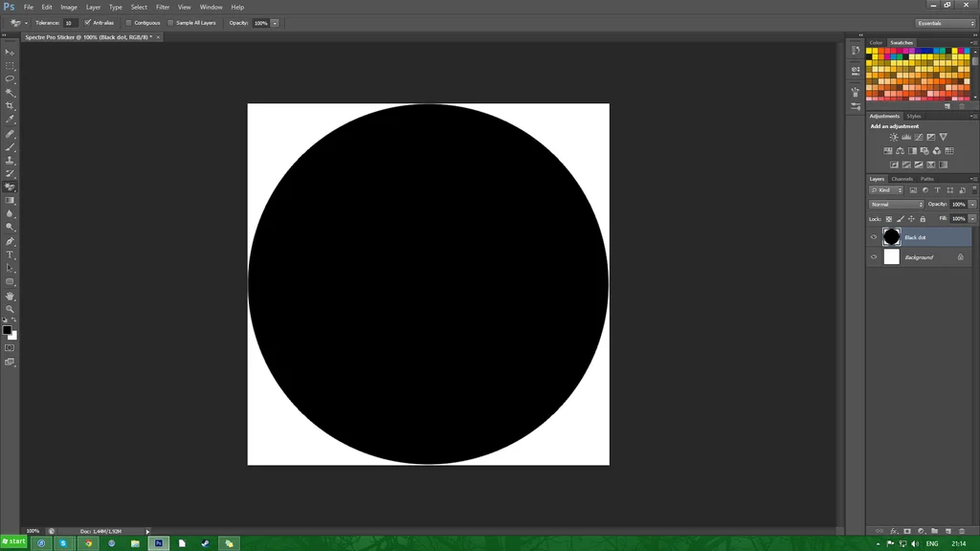Toggle lock position

click(911, 219)
